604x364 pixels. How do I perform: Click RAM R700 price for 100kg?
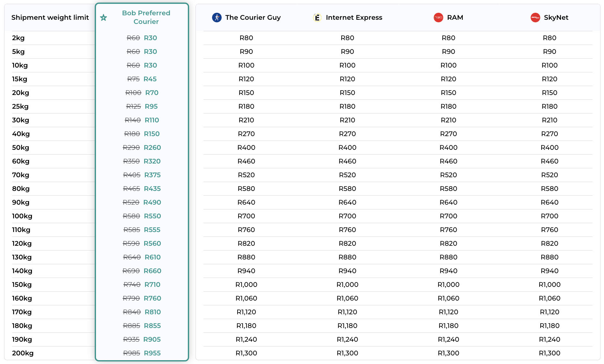tap(448, 216)
